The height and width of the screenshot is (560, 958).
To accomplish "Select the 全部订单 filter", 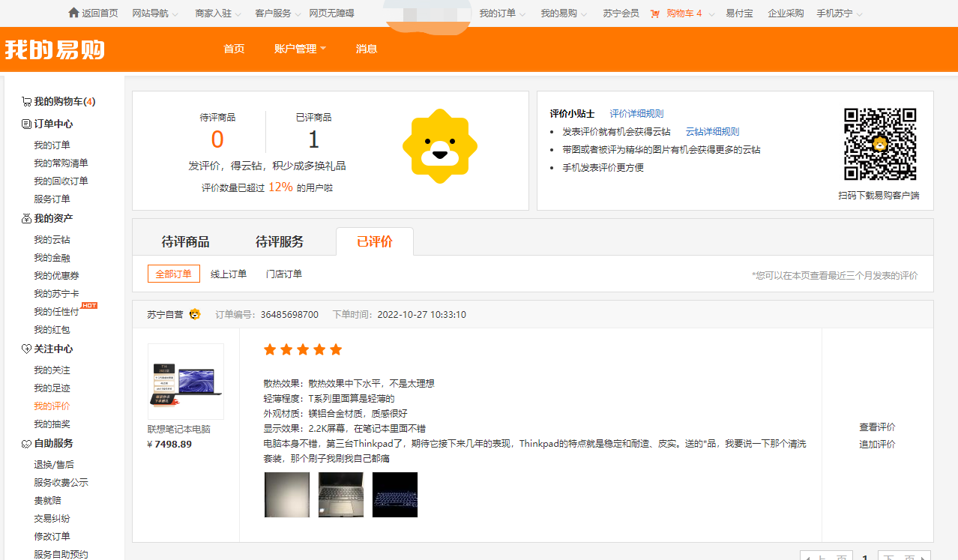I will pos(174,274).
